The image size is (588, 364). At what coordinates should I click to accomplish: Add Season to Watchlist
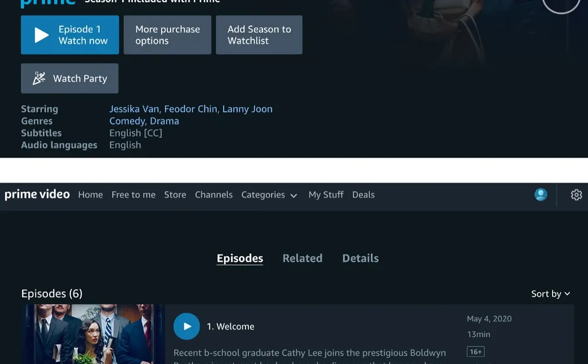(x=259, y=35)
